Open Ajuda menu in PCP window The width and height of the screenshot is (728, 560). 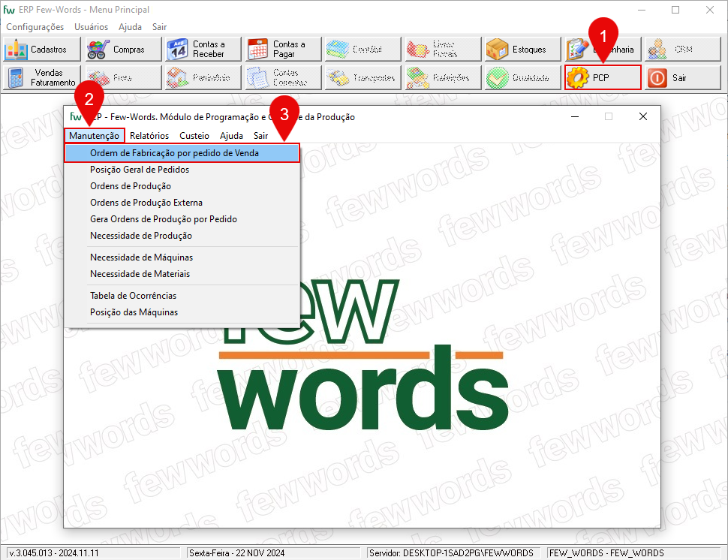coord(231,136)
